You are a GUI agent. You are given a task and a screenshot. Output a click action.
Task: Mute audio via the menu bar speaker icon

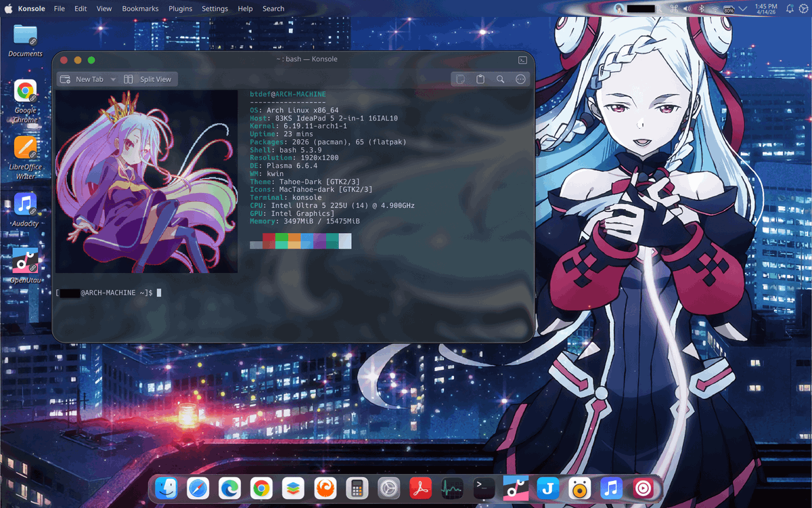point(686,8)
